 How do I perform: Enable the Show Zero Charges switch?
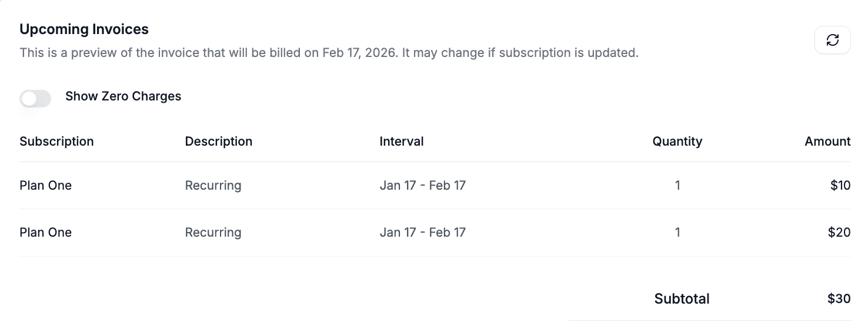(x=35, y=98)
